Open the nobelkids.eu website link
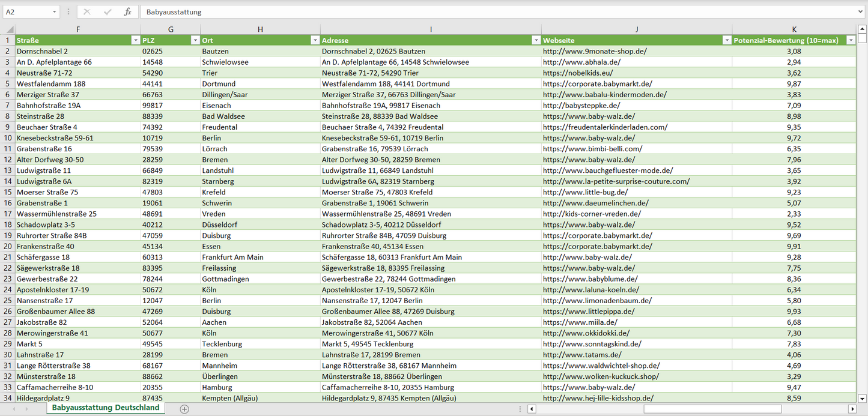 coord(569,73)
